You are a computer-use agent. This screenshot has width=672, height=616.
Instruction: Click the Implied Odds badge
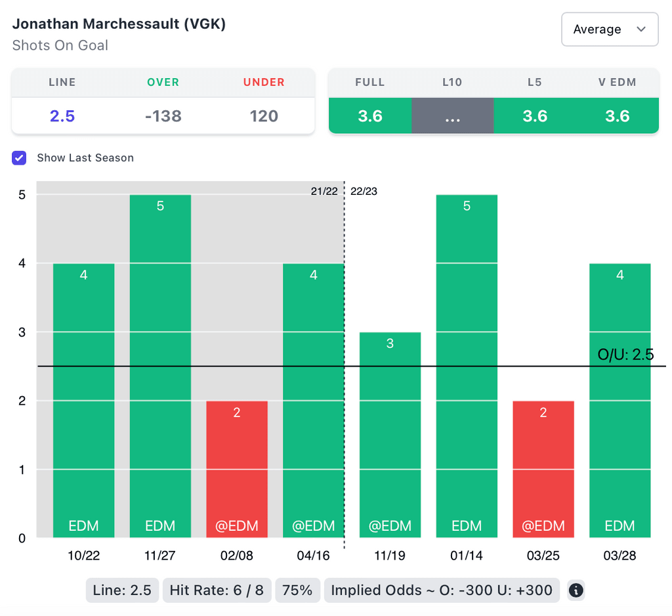click(x=442, y=590)
